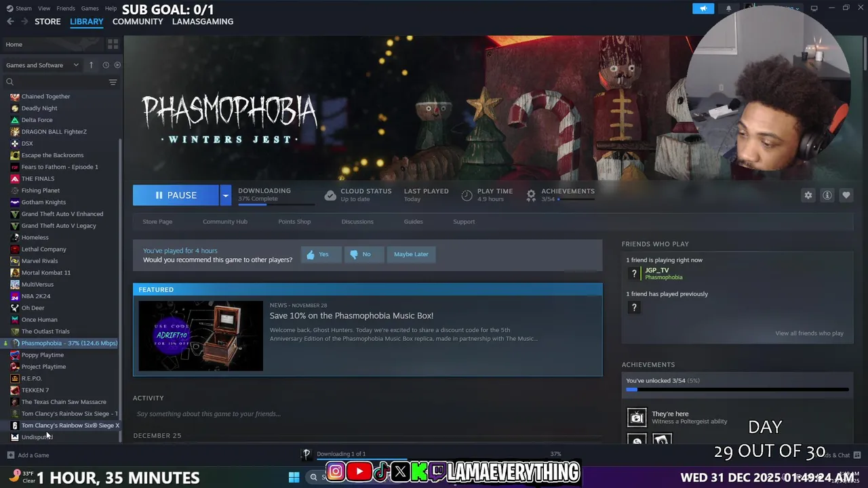The width and height of the screenshot is (868, 488).
Task: Open dropdown arrow next to Pause button
Action: pos(225,195)
